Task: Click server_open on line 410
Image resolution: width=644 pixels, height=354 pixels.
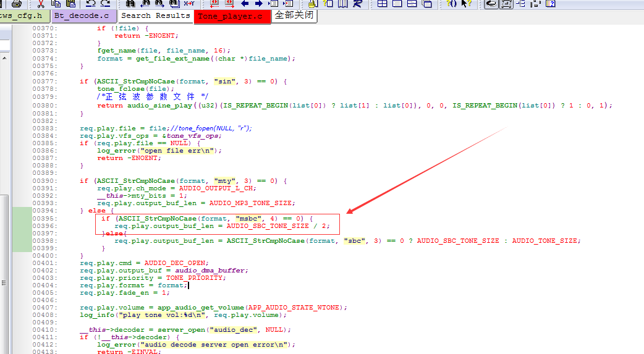Action: (182, 330)
